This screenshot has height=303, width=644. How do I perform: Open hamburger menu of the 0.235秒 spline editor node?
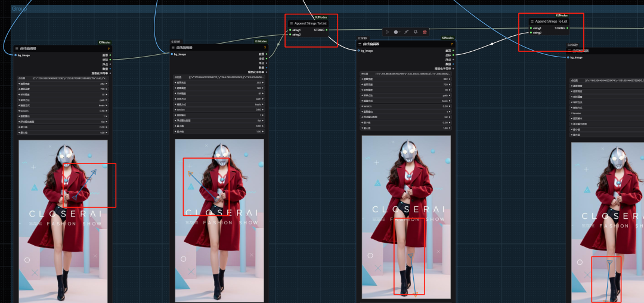point(569,51)
